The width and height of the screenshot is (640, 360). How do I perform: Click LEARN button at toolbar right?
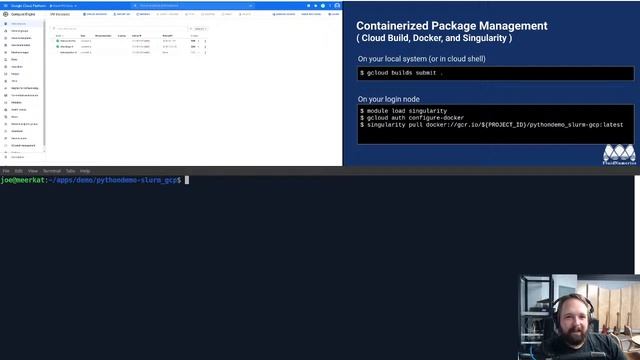click(x=334, y=14)
